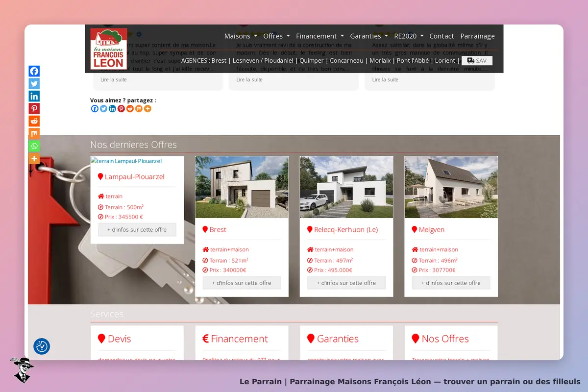Click '+ d'infos' for Lampaul-Plouarzel offer
The width and height of the screenshot is (588, 392).
[x=137, y=230]
